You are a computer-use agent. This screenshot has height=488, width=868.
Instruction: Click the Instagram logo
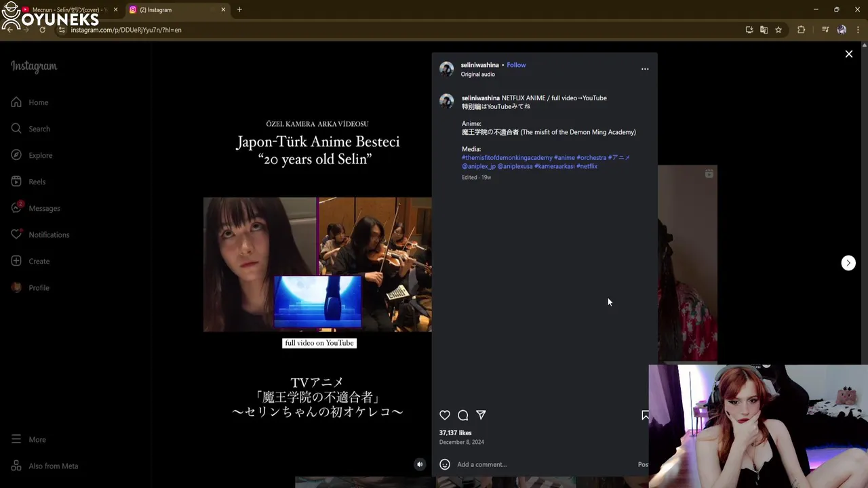tap(34, 66)
